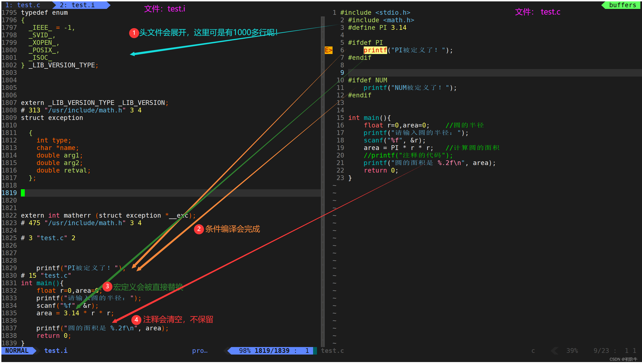Click 'double arg1;' on line 1814

pyautogui.click(x=60, y=155)
